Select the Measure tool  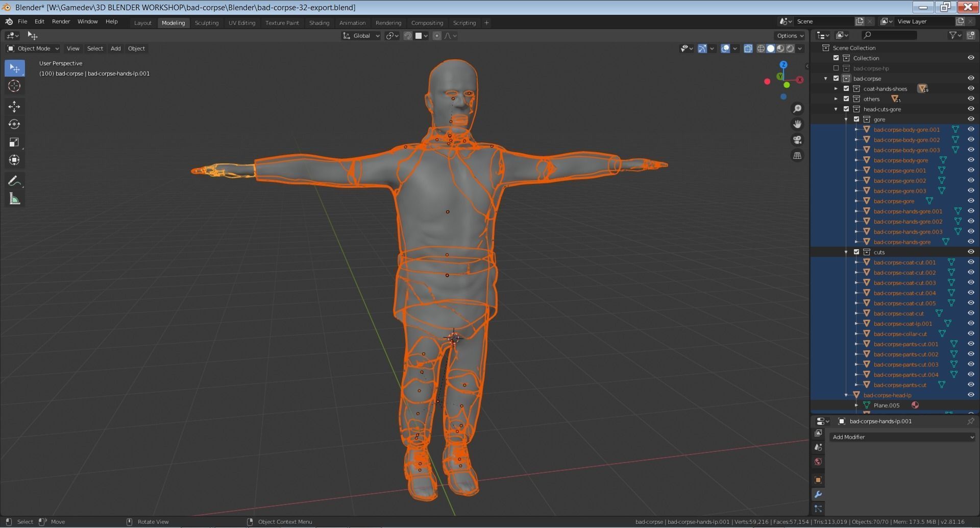pos(14,199)
